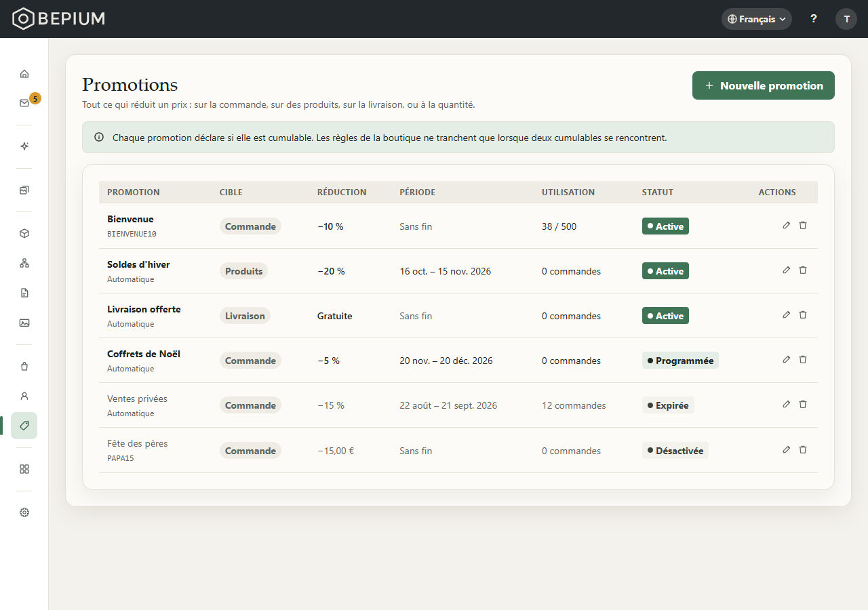The width and height of the screenshot is (868, 610).
Task: Edit the Coffrets de Noël promotion
Action: point(787,359)
